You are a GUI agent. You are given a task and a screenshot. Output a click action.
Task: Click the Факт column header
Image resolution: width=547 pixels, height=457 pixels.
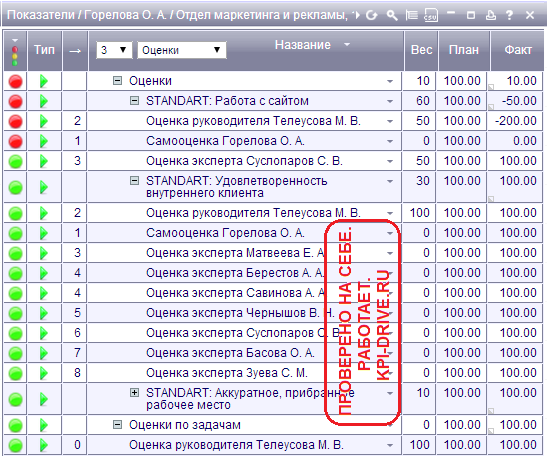click(x=518, y=51)
